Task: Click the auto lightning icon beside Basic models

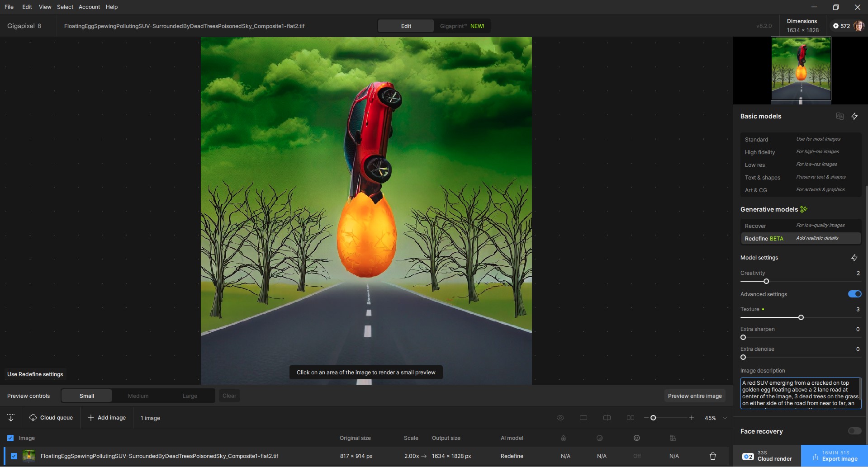Action: 854,116
